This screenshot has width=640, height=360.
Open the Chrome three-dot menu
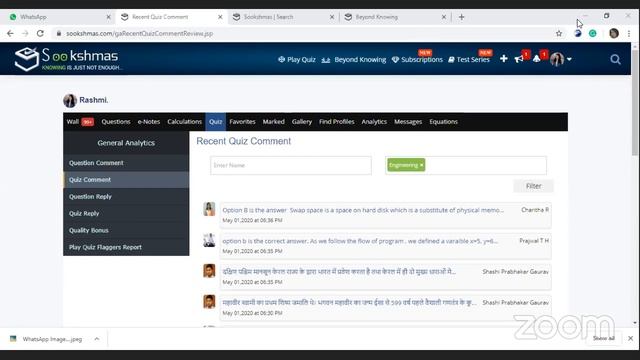[x=629, y=33]
